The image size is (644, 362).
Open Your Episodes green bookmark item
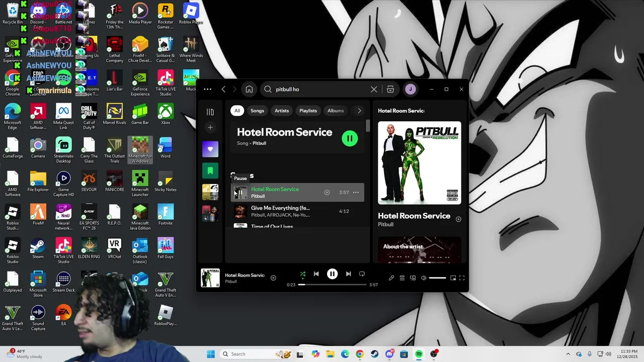click(x=210, y=170)
